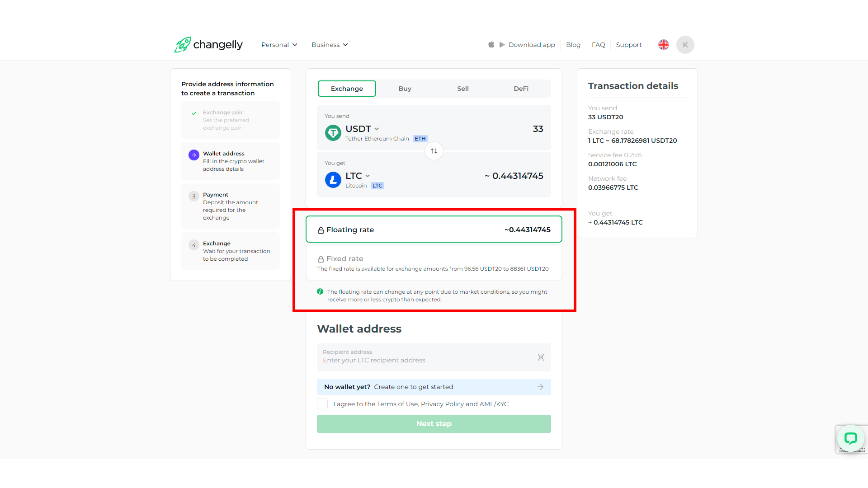
Task: Swap the send and get currencies
Action: click(434, 151)
